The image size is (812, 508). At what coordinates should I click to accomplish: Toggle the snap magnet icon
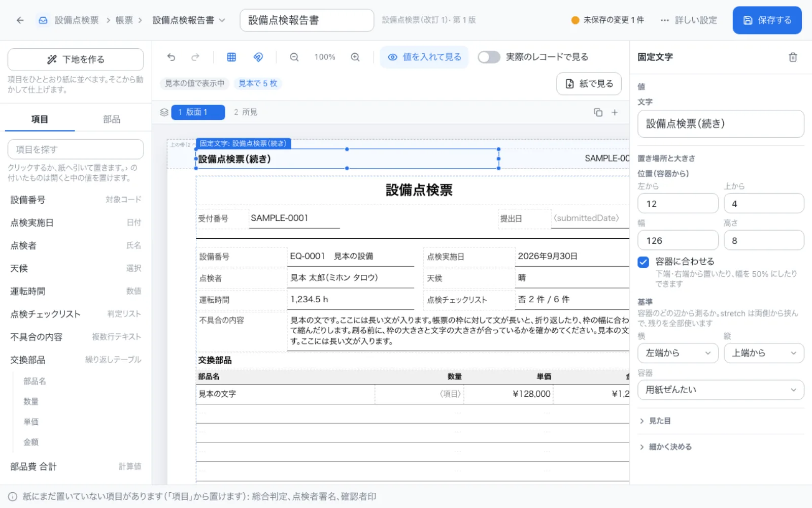point(258,57)
